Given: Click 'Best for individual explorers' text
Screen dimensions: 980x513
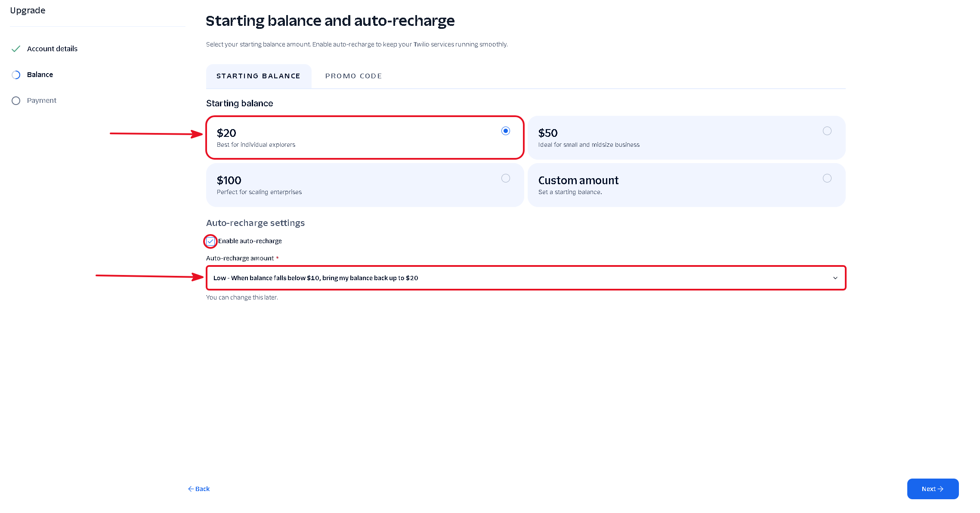Looking at the screenshot, I should [x=256, y=145].
